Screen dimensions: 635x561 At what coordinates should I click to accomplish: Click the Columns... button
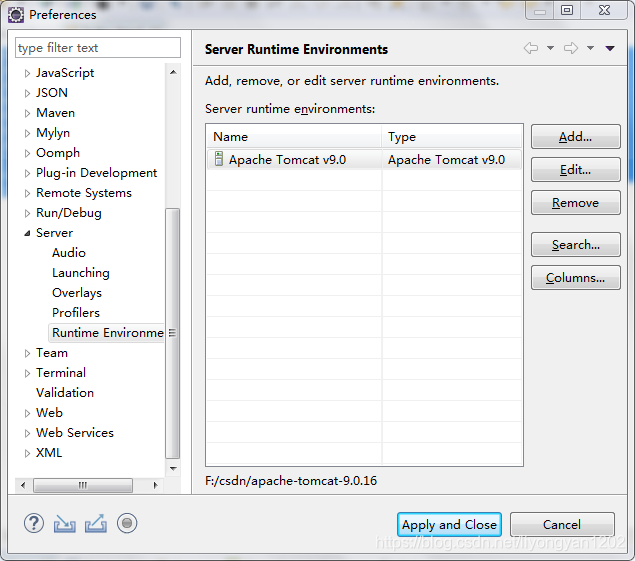click(x=575, y=277)
